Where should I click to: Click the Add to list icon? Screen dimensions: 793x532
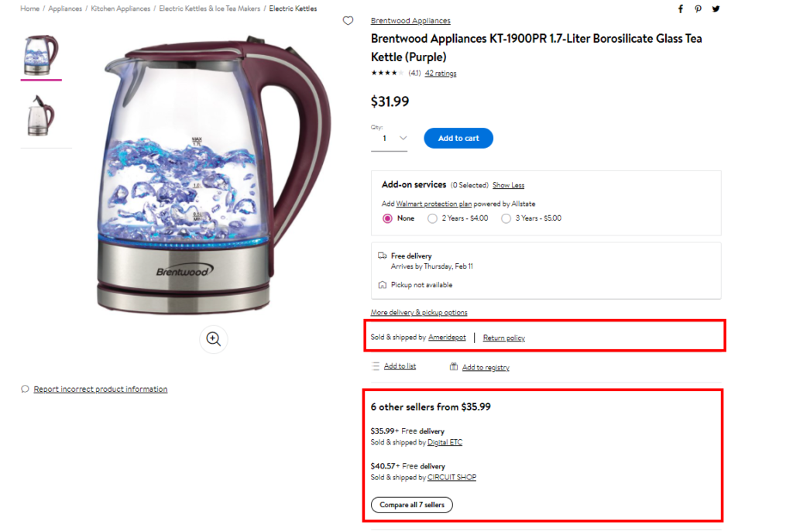tap(376, 366)
